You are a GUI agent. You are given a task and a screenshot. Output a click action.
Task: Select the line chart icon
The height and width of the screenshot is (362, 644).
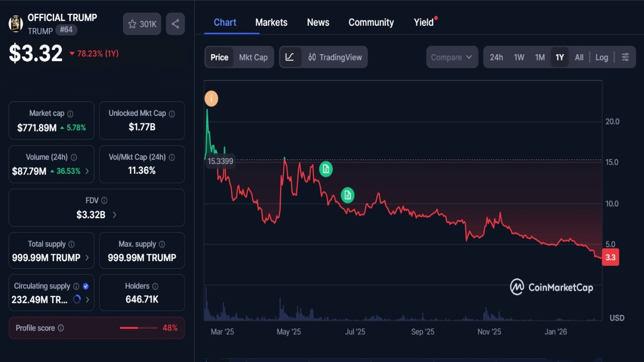click(290, 57)
